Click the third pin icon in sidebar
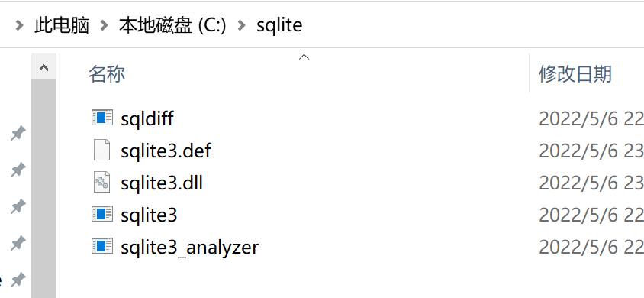 [18, 206]
